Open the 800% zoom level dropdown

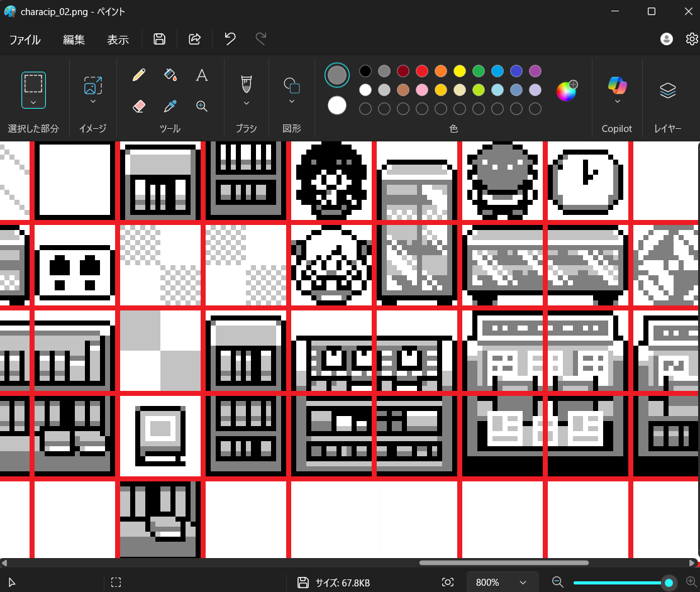pos(502,583)
